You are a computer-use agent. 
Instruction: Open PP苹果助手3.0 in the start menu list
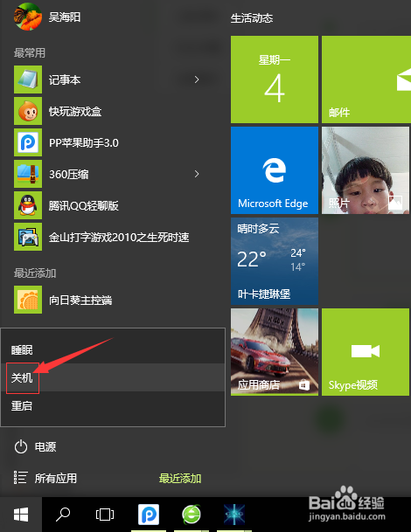28,142
